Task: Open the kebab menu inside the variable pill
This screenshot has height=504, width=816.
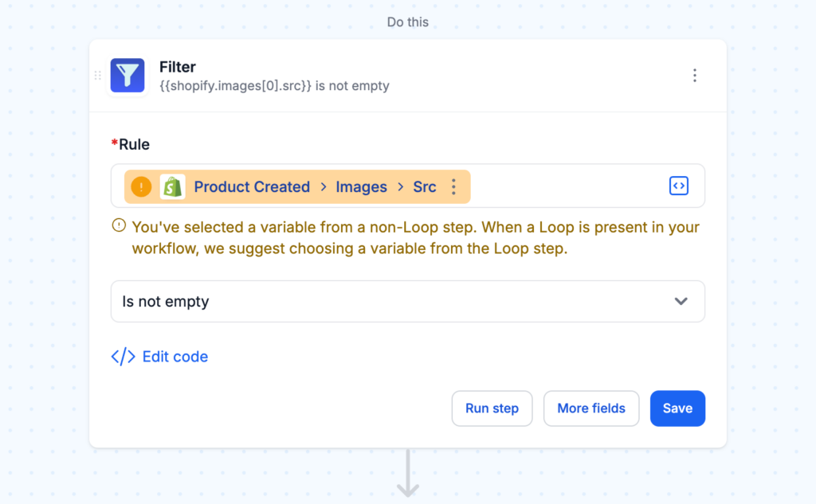Action: [x=453, y=186]
